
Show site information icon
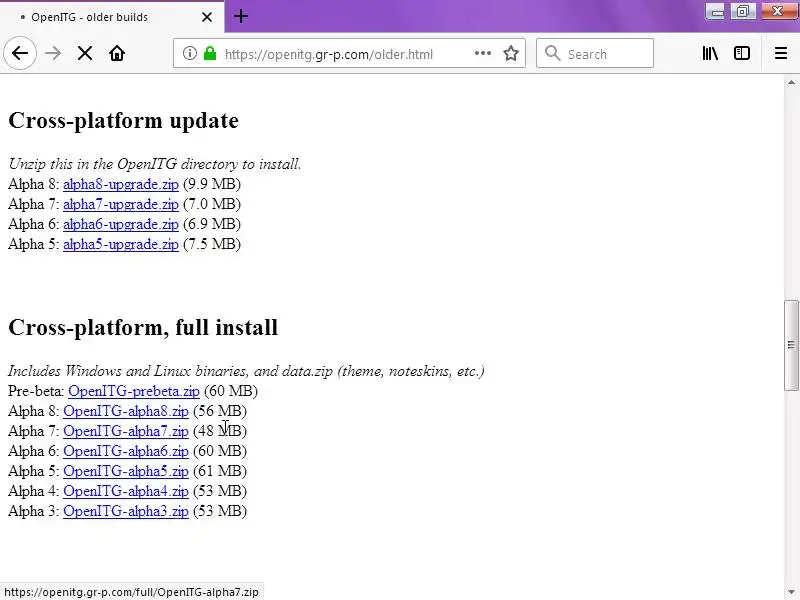point(189,53)
